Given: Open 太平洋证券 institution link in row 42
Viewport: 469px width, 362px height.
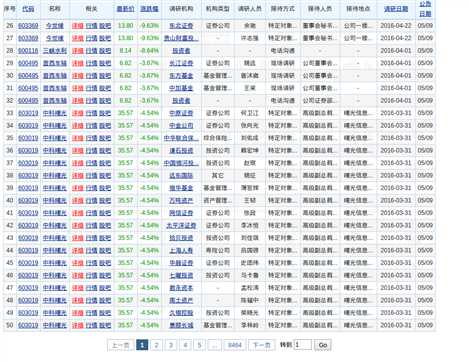Looking at the screenshot, I should 181,226.
